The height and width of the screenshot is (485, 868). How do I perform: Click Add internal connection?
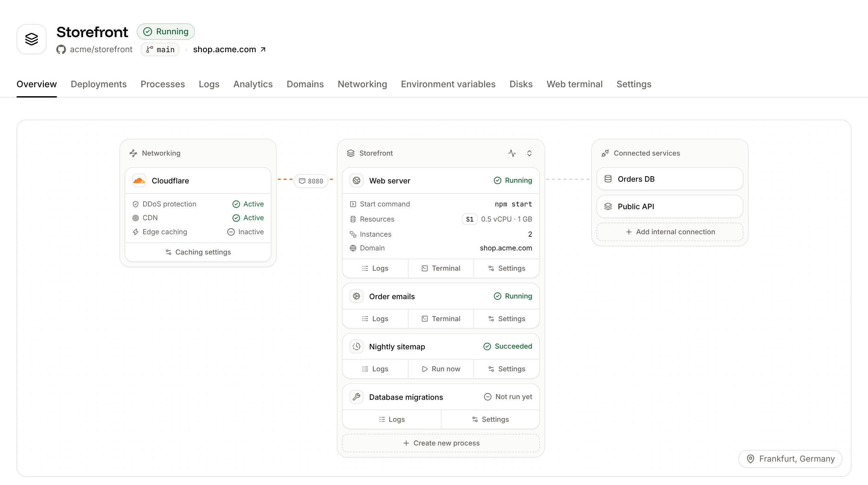(x=670, y=232)
